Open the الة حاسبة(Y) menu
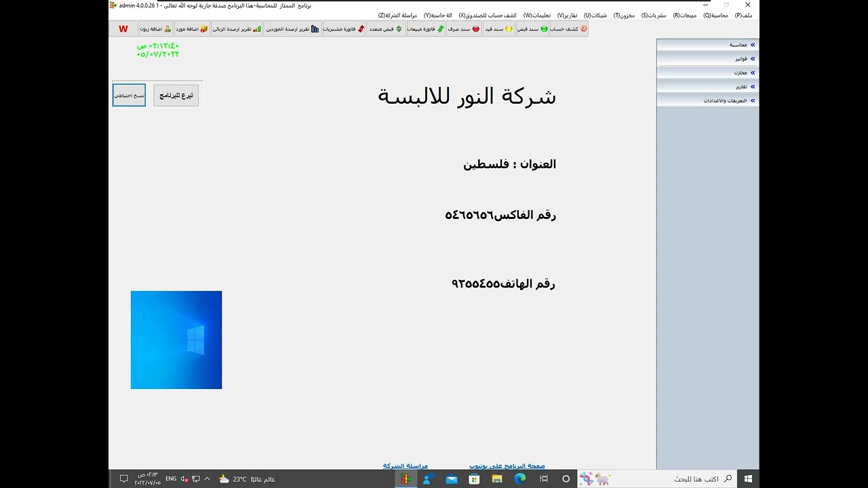Viewport: 868px width, 488px height. coord(438,15)
